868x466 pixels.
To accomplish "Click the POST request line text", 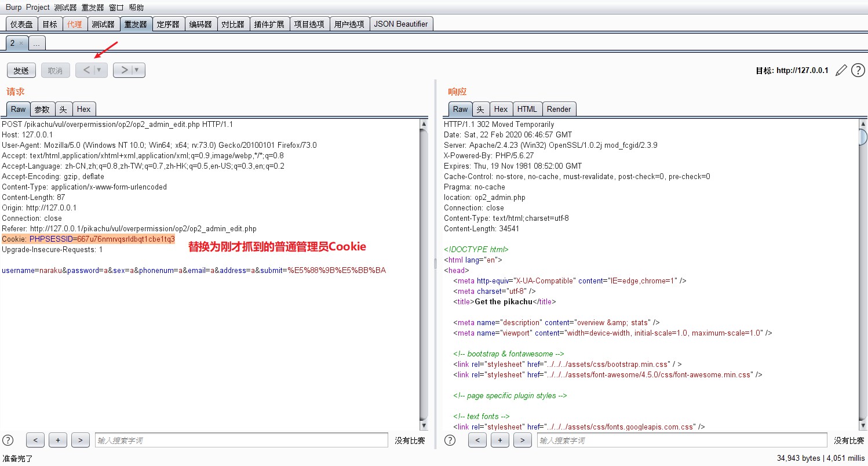I will coord(117,124).
